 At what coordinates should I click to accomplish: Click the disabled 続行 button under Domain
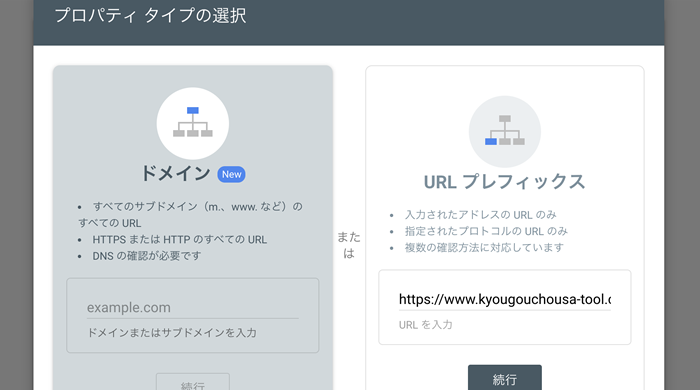(x=193, y=383)
